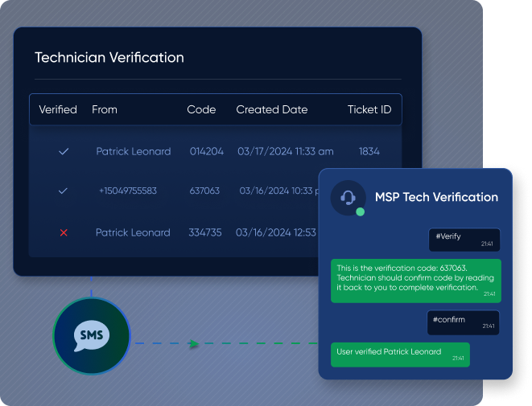This screenshot has width=532, height=406.
Task: Sort by the Code column header
Action: [201, 109]
